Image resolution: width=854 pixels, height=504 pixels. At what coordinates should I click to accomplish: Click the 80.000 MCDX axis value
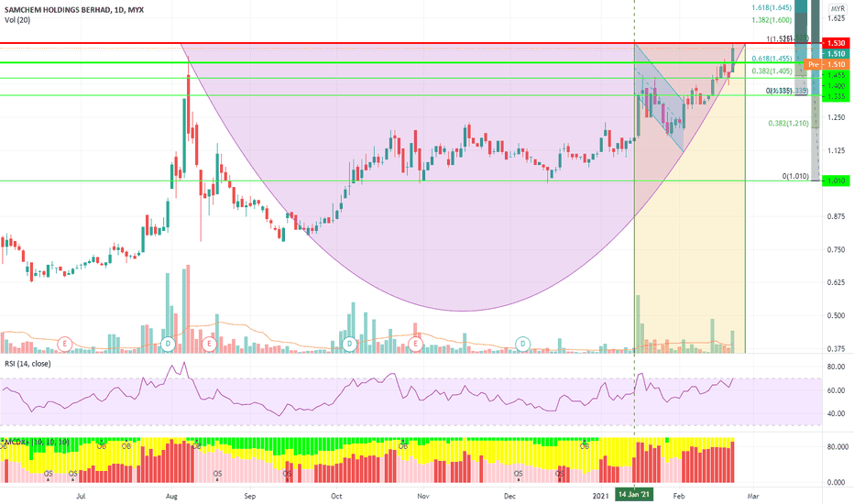[x=838, y=447]
